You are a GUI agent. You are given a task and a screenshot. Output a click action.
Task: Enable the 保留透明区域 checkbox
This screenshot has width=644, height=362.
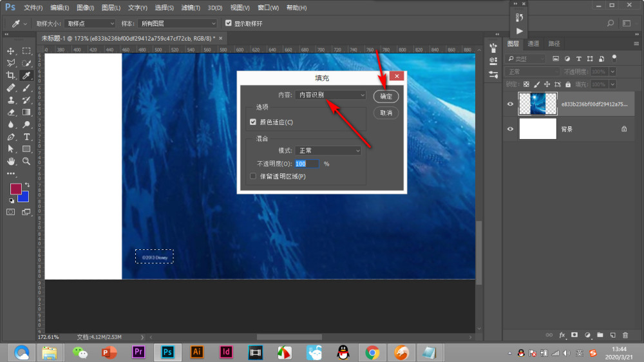coord(253,176)
